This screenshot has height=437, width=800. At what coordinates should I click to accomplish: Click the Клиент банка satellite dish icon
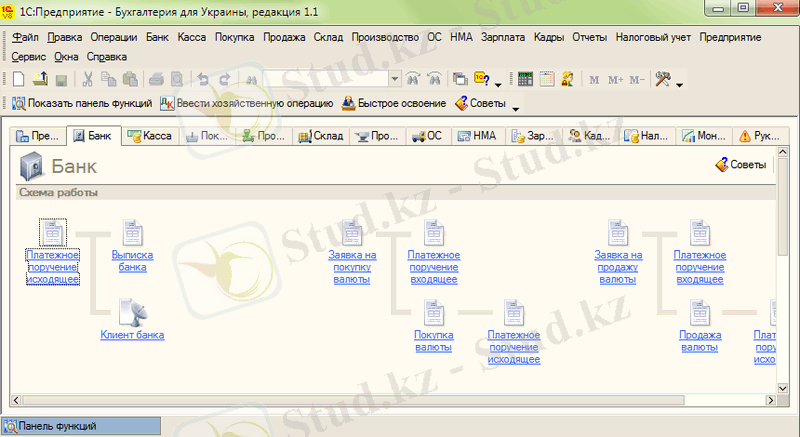pos(132,312)
